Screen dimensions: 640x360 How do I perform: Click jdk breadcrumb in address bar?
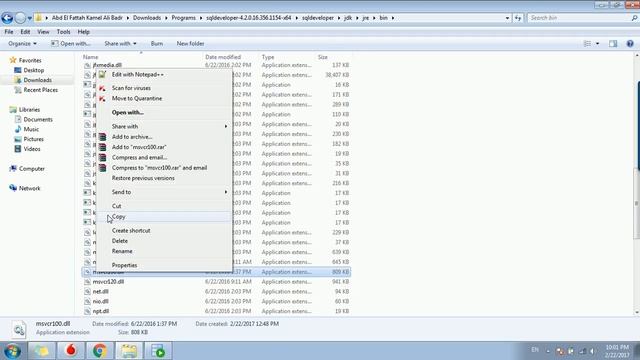pyautogui.click(x=348, y=18)
